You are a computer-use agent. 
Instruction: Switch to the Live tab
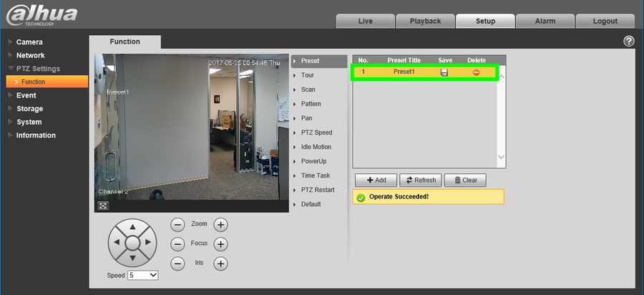coord(365,21)
